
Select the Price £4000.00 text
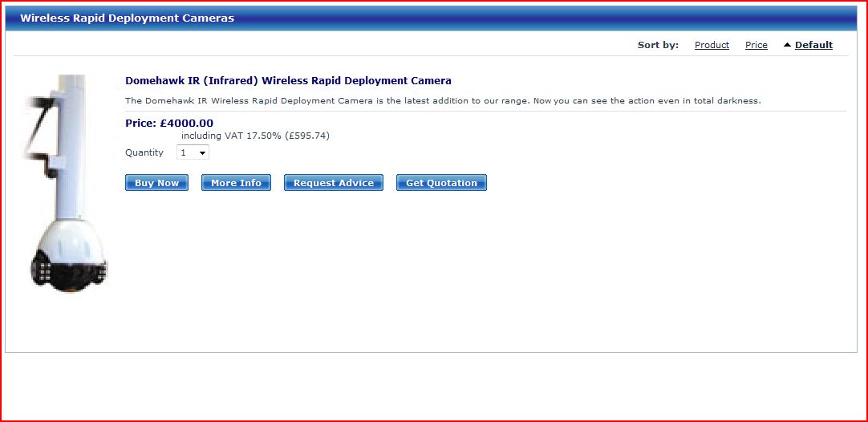[x=169, y=124]
